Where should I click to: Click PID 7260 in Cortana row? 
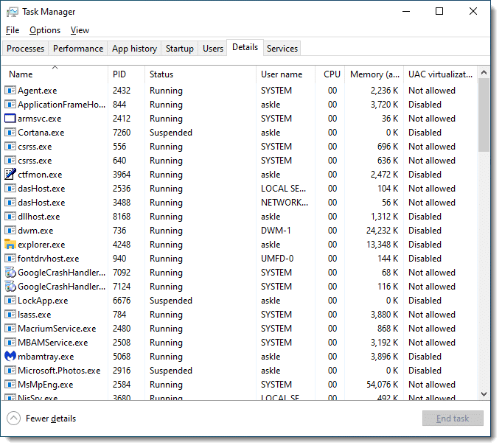122,133
